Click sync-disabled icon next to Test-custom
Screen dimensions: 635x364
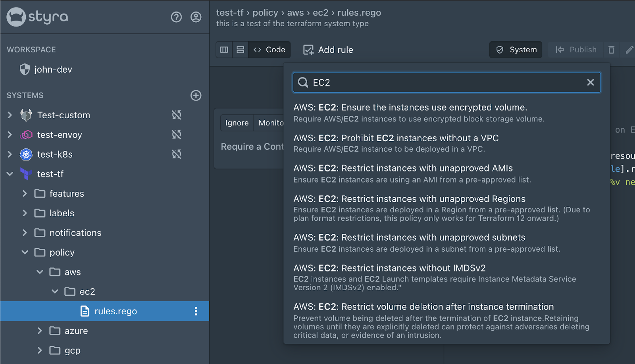(177, 115)
